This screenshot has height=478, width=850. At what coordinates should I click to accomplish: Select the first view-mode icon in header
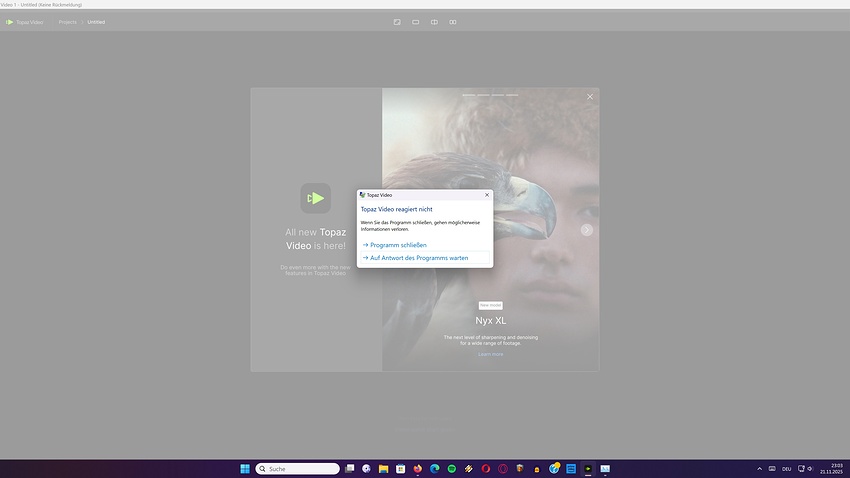[397, 22]
